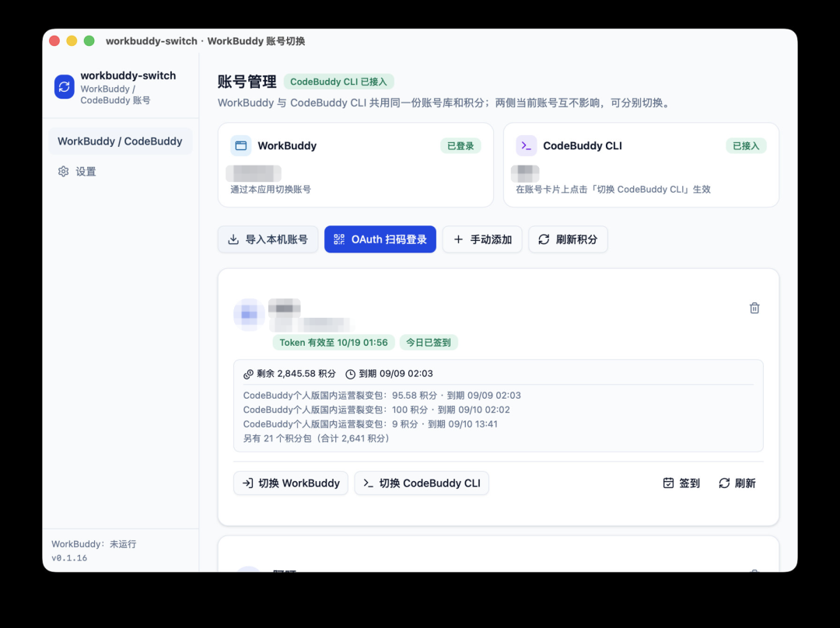Screen dimensions: 840x628
Task: Click 切换 CodeBuddy CLI button
Action: coord(422,483)
